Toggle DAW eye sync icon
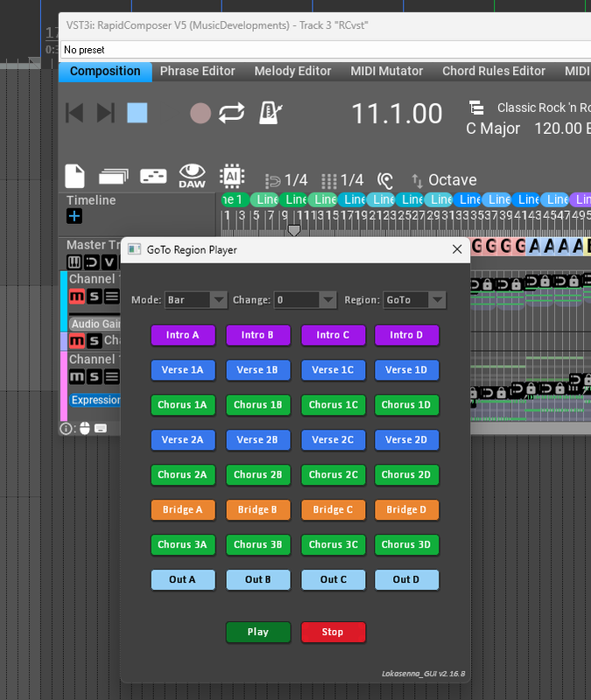Image resolution: width=591 pixels, height=700 pixels. point(192,176)
